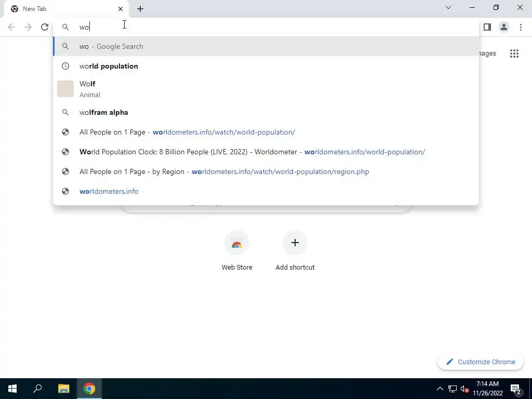Click the address bar search magnifier icon
This screenshot has width=532, height=399.
pos(65,27)
